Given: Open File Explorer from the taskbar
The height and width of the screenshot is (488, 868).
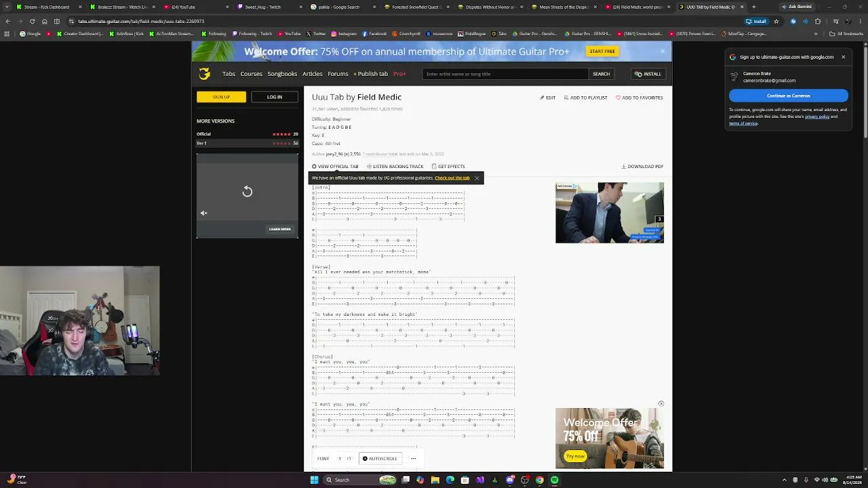Looking at the screenshot, I should point(435,480).
